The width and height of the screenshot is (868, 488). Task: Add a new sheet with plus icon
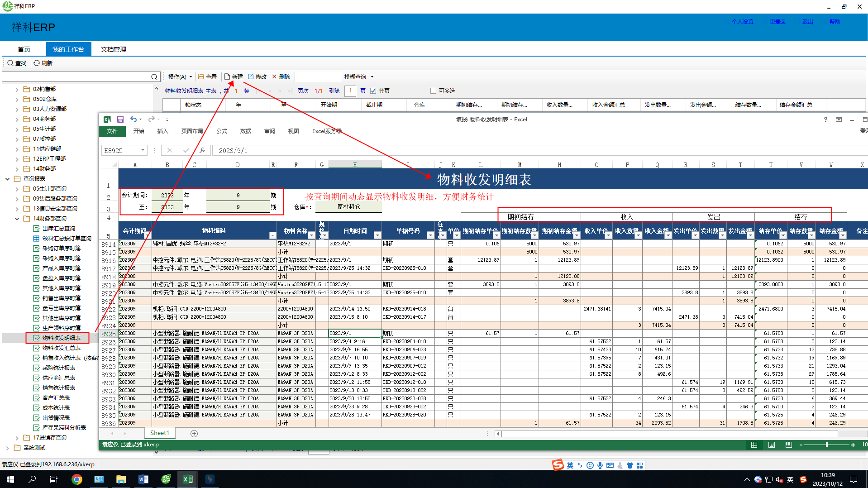click(x=194, y=434)
